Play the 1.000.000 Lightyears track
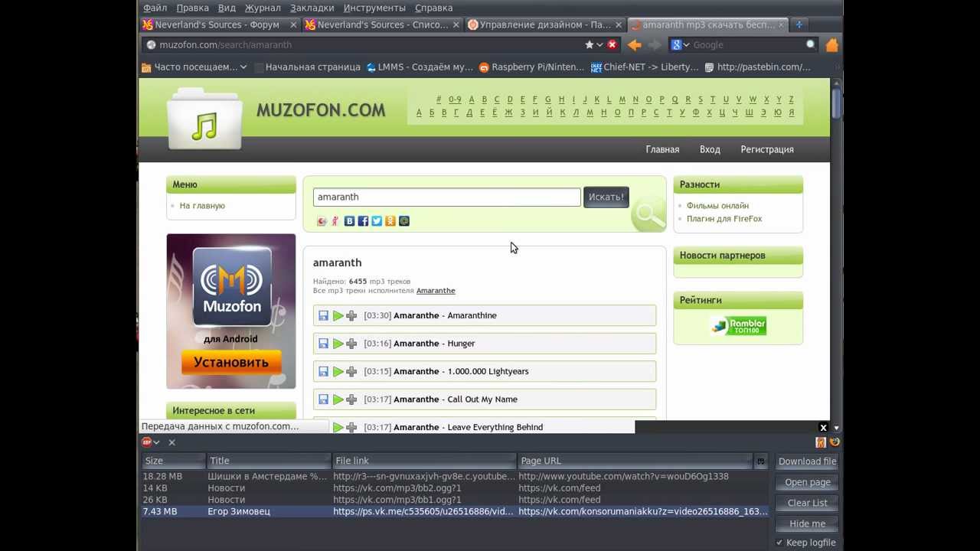The image size is (980, 551). tap(338, 371)
